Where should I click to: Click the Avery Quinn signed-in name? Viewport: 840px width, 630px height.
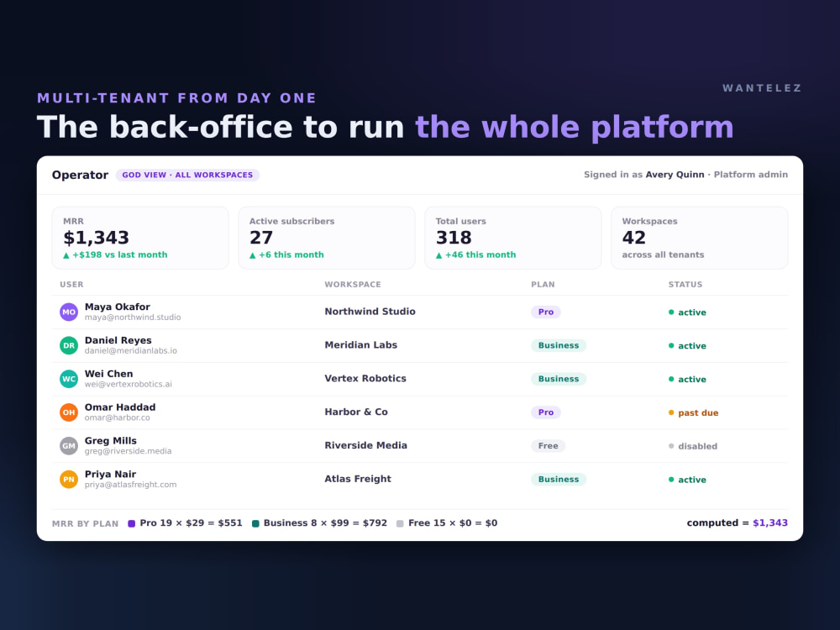tap(675, 175)
